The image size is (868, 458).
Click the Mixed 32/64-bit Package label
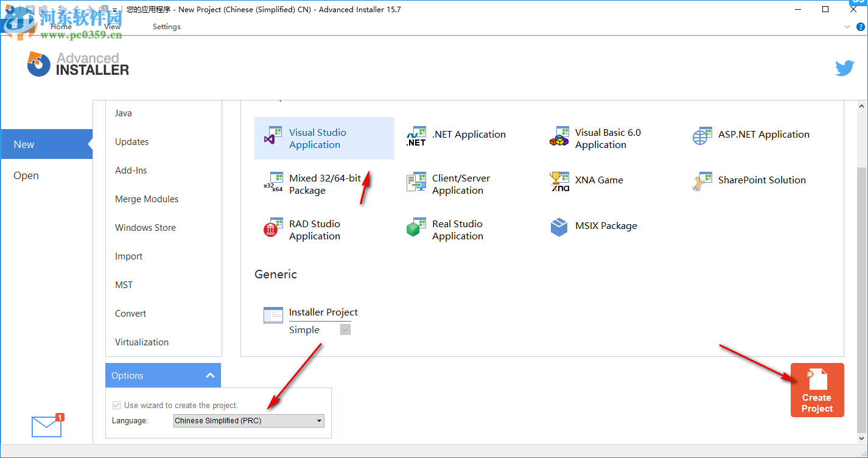pos(325,184)
